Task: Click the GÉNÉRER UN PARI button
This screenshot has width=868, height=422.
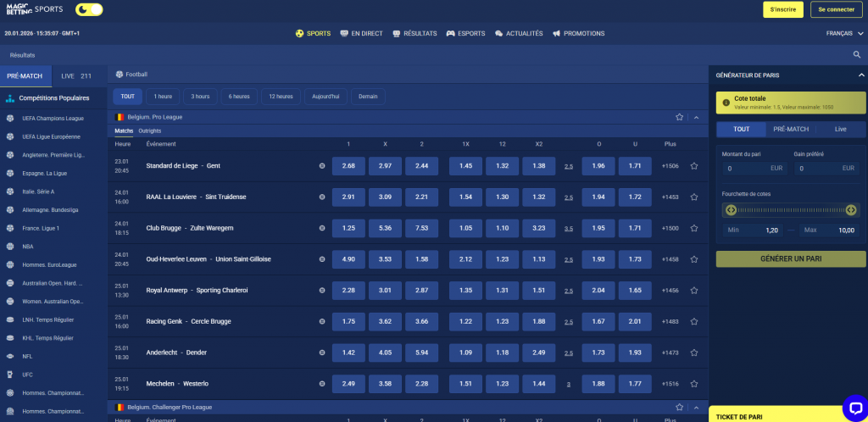Action: (791, 258)
